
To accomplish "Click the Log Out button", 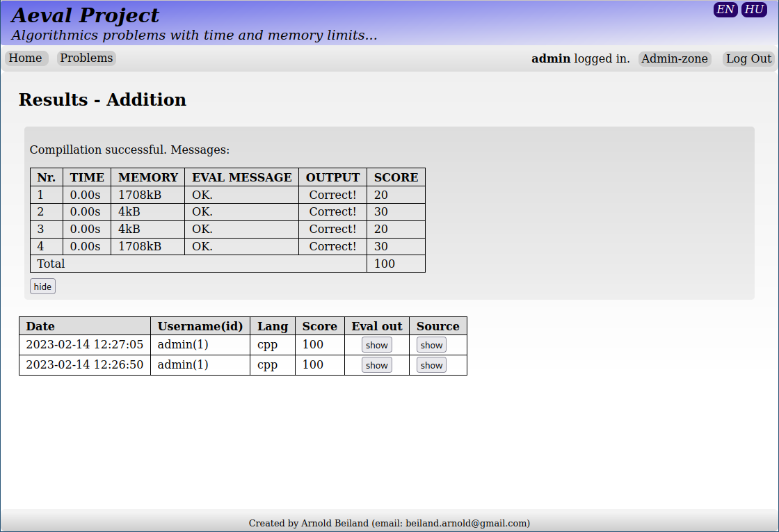I will point(748,59).
